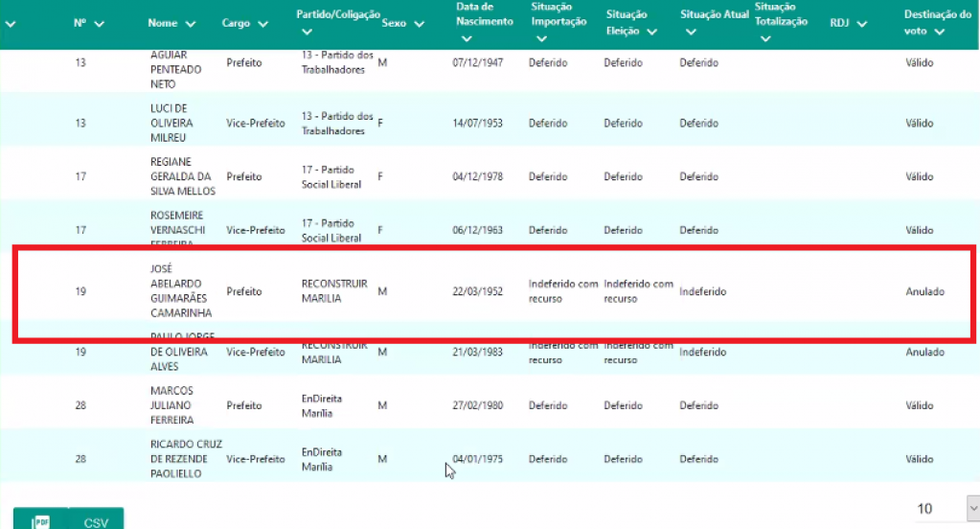Image resolution: width=980 pixels, height=529 pixels.
Task: Open Situação Importação column chevron
Action: (542, 38)
